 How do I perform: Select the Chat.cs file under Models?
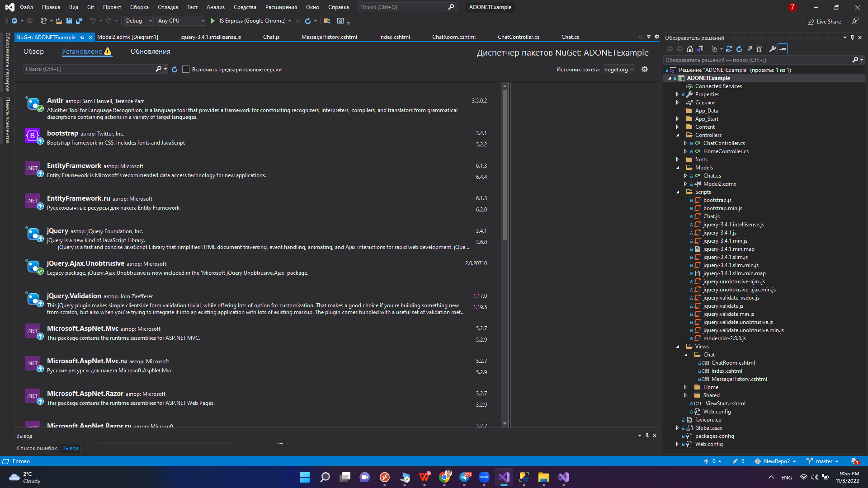pos(711,175)
